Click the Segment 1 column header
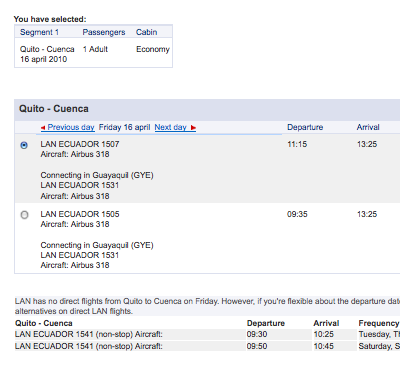This screenshot has width=400, height=365. [39, 32]
